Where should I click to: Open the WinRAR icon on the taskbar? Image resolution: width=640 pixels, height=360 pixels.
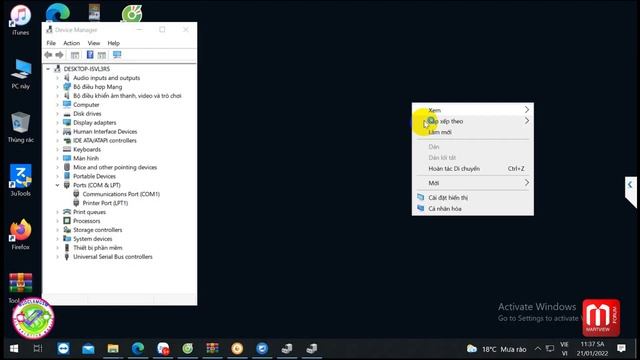click(x=212, y=349)
